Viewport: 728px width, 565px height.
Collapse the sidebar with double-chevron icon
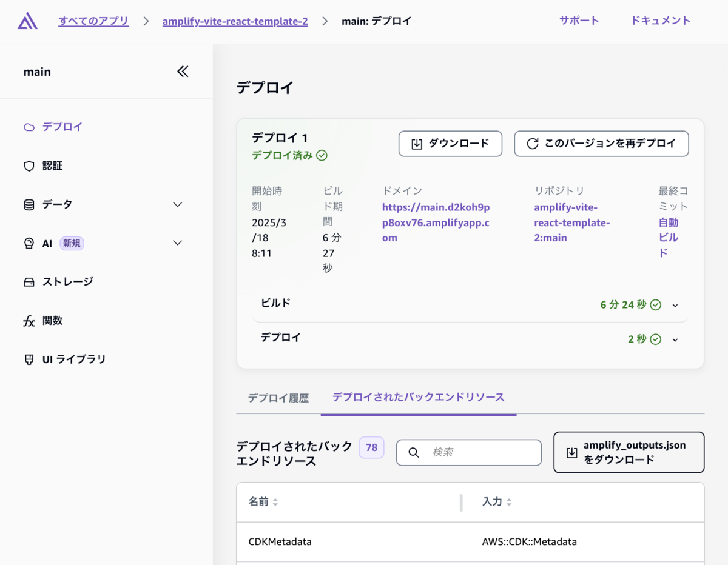click(183, 72)
